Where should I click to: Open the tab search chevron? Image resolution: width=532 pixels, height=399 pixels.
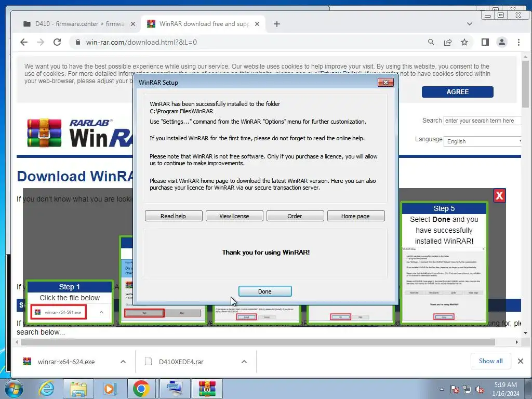(470, 24)
